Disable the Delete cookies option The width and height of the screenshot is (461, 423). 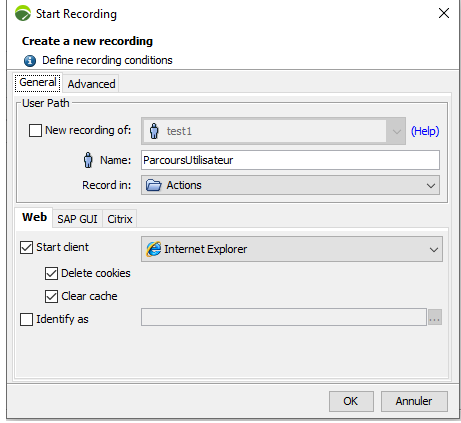point(51,273)
